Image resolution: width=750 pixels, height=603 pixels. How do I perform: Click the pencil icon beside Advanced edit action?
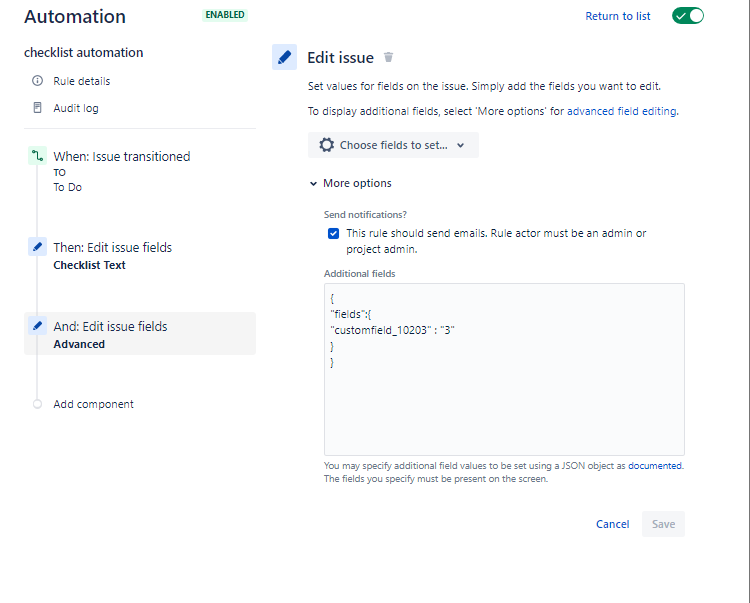(37, 326)
